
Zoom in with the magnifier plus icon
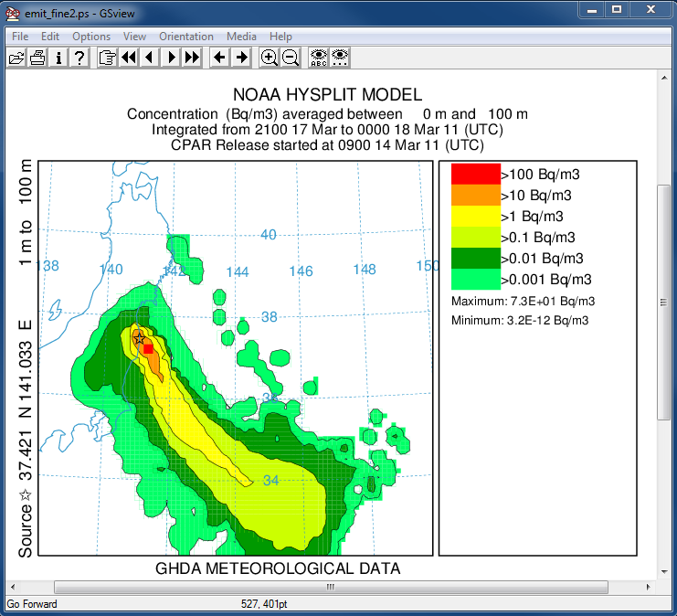(x=269, y=58)
